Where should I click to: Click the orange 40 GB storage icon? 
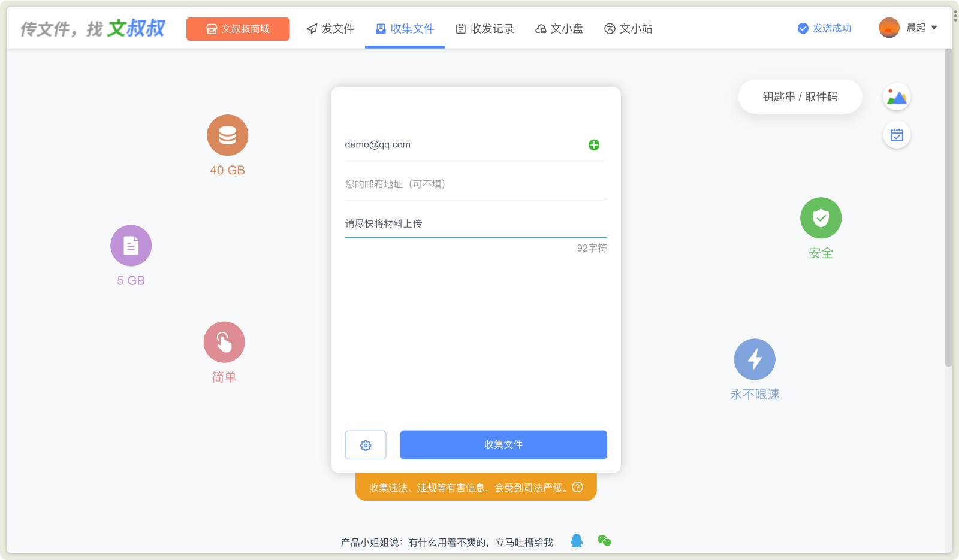click(x=227, y=135)
